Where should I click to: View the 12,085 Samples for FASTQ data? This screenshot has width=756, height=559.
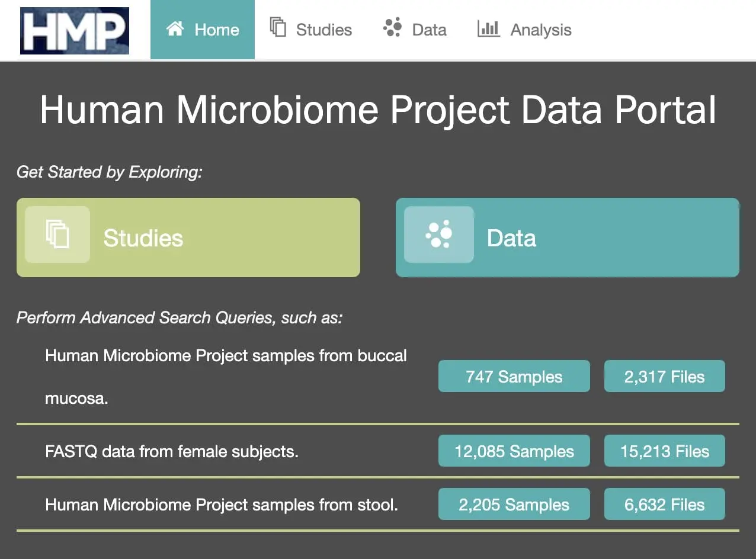tap(514, 451)
